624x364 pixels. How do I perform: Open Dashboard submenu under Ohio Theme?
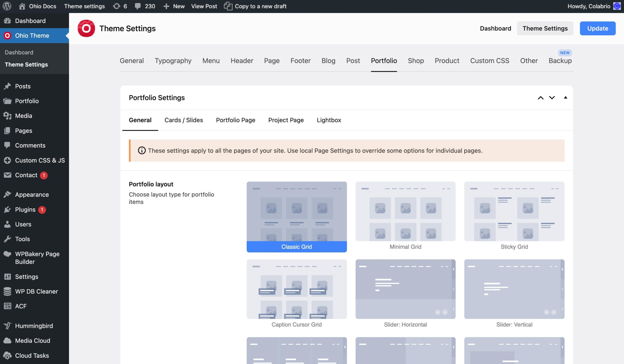pos(19,52)
